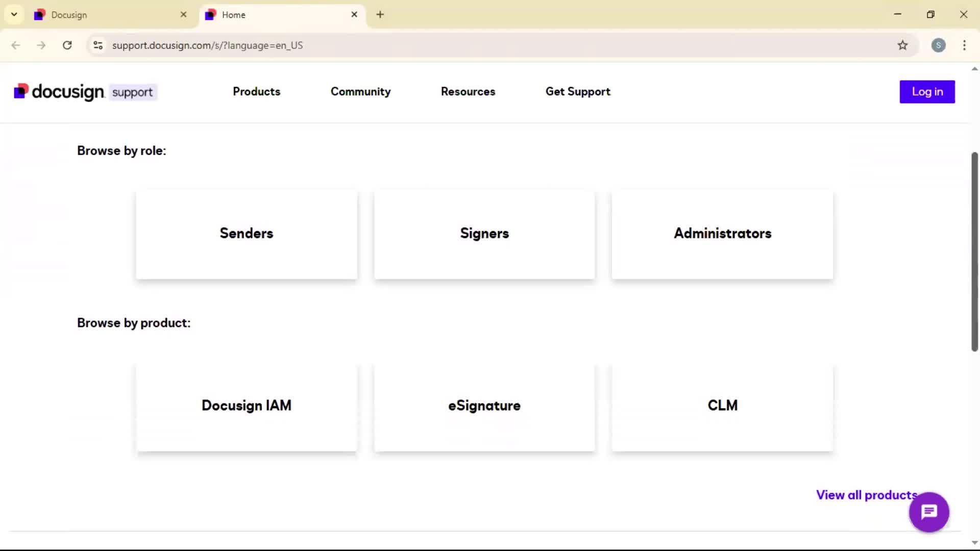
Task: Restore down the browser window
Action: [930, 14]
